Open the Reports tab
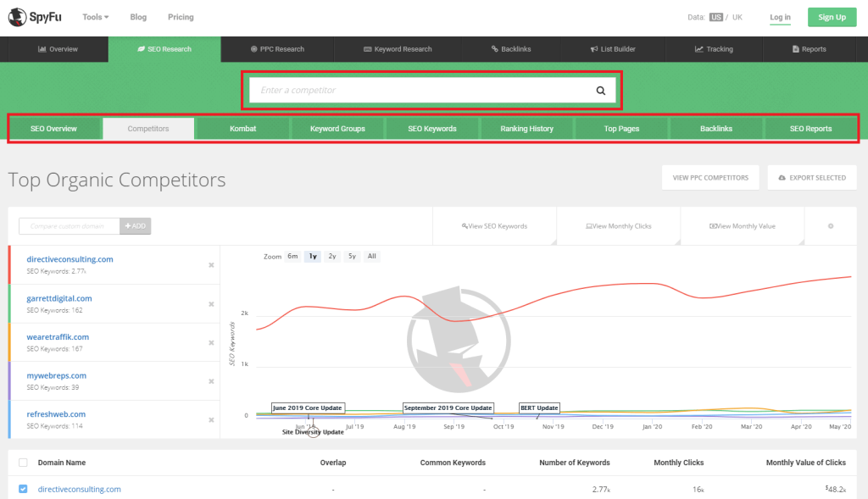 point(810,49)
